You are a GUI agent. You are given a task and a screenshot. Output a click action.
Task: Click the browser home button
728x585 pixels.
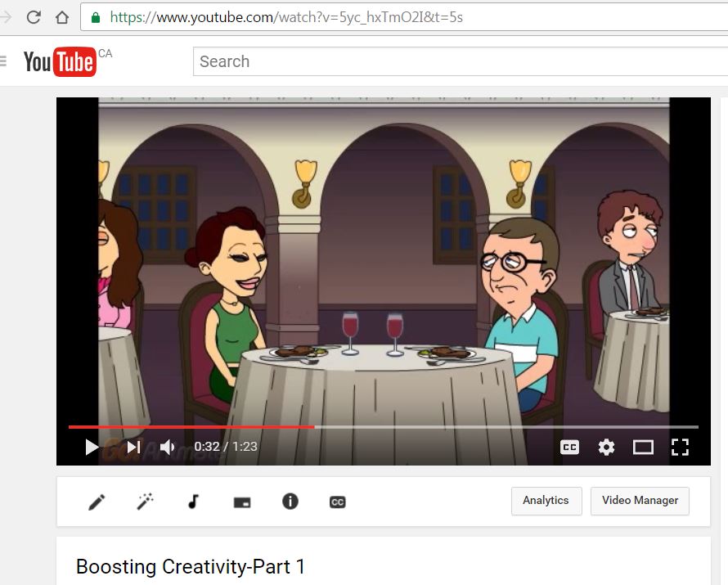(x=62, y=16)
